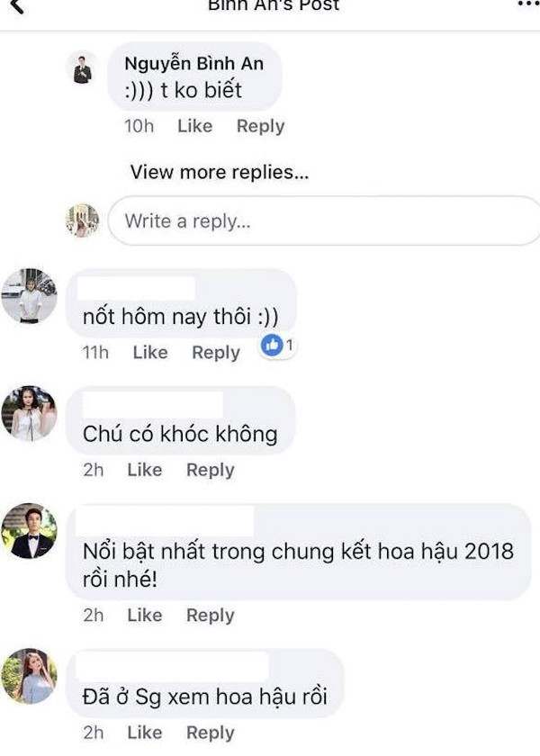Reply to the 'hoa hậu 2018' comment
Screen dimensions: 540x756
[x=210, y=616]
